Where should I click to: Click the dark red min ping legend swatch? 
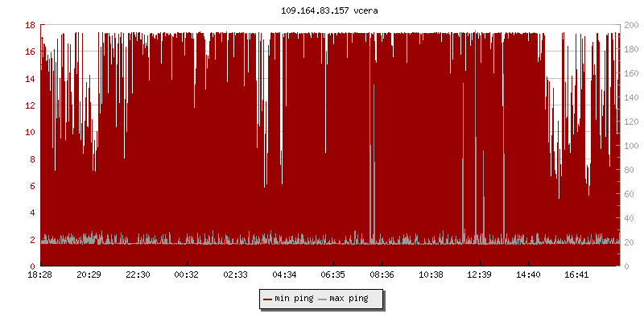pos(268,299)
